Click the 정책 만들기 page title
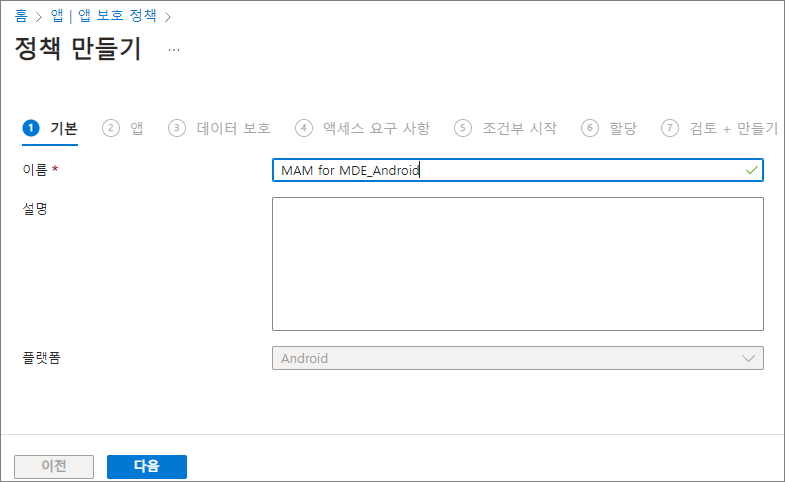 pos(78,49)
